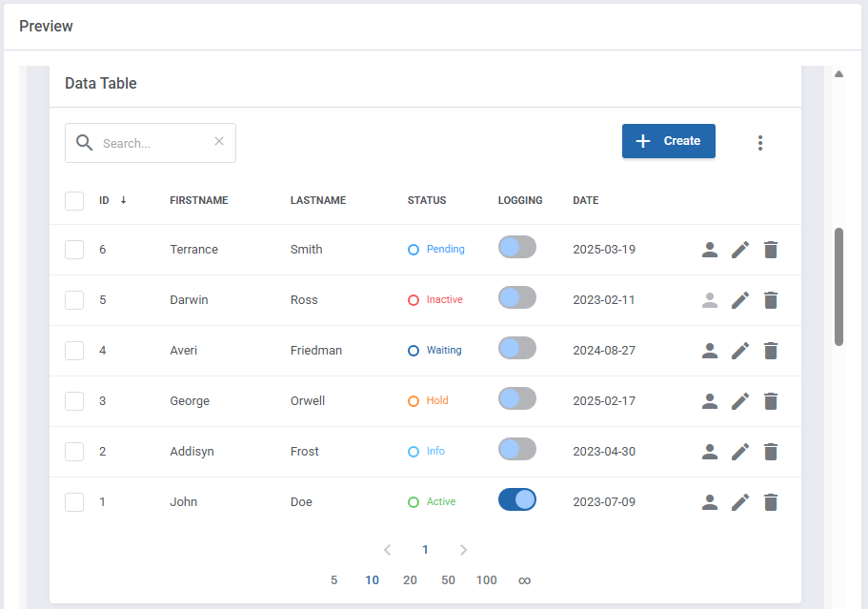
Task: Click the user icon in Terrance's row
Action: [709, 250]
